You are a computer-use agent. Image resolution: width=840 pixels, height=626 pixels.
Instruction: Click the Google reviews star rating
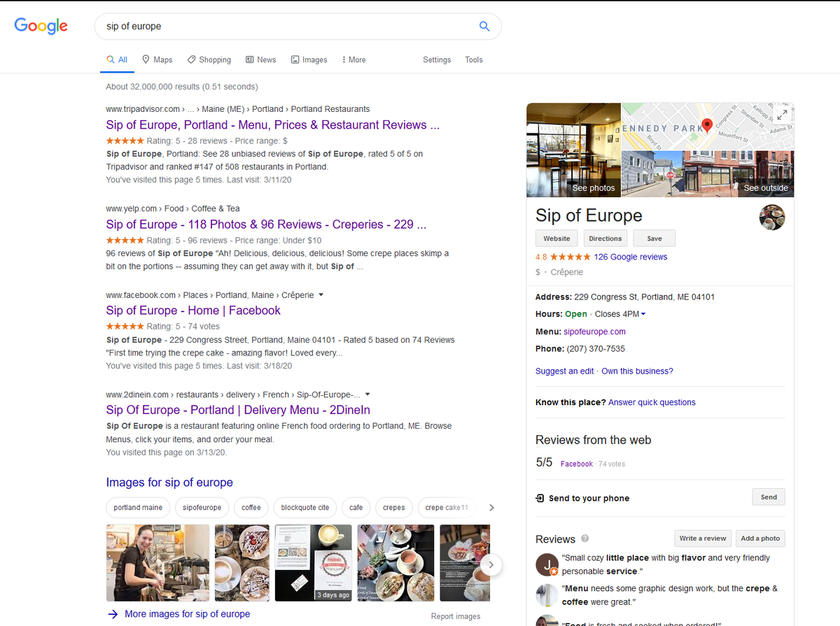click(570, 257)
